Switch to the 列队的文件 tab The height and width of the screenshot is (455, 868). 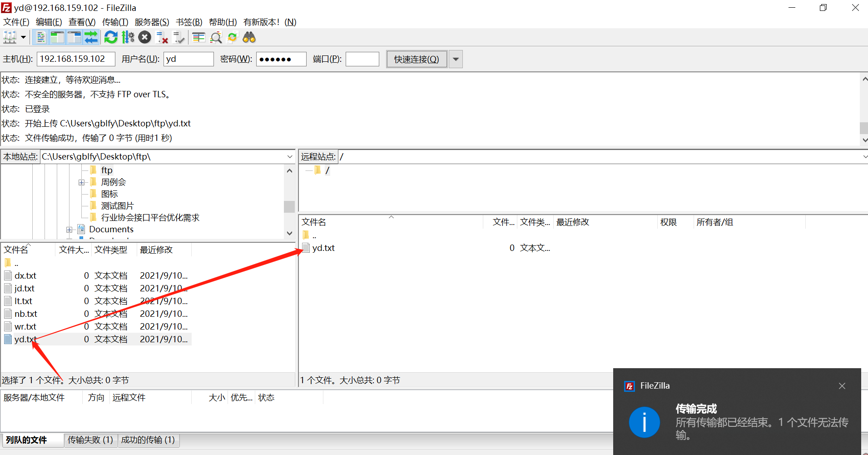point(32,440)
